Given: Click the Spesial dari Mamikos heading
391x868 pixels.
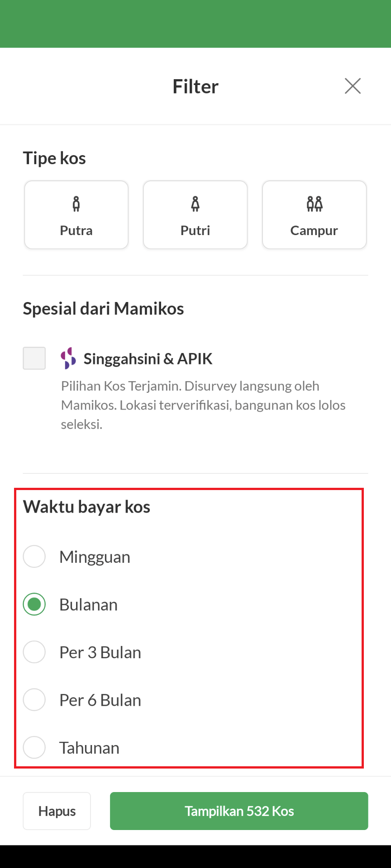Looking at the screenshot, I should (103, 309).
